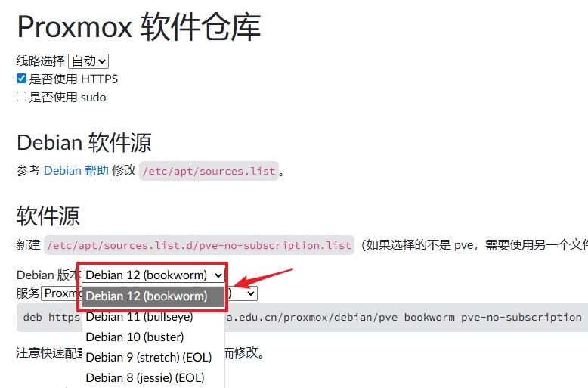Click the /etc/apt/sources.list path text

point(209,171)
